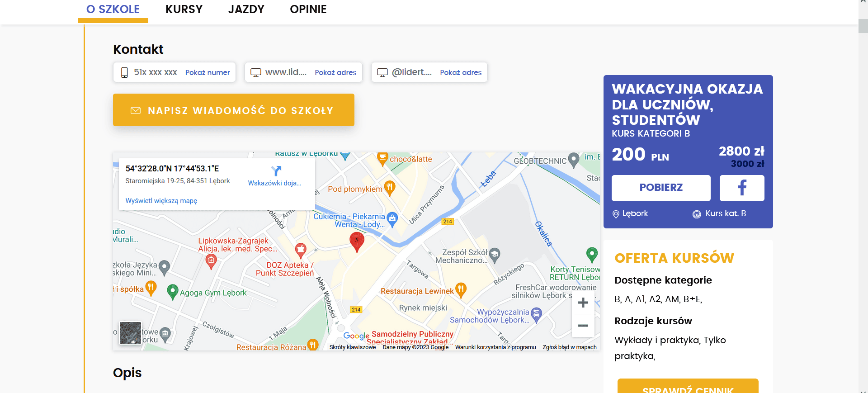Screen dimensions: 868x393
Task: Open the KURSY tab
Action: [x=184, y=9]
